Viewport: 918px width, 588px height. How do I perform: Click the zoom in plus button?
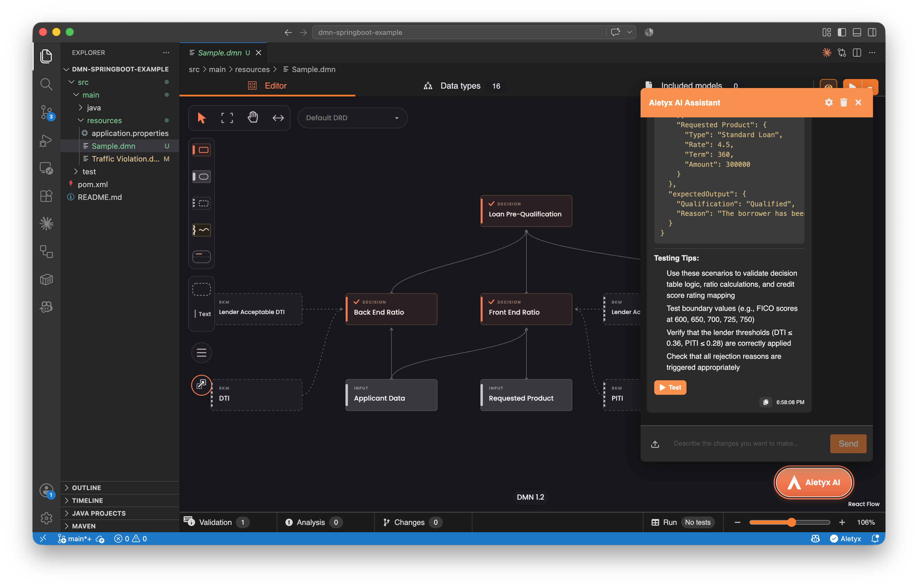pyautogui.click(x=842, y=522)
